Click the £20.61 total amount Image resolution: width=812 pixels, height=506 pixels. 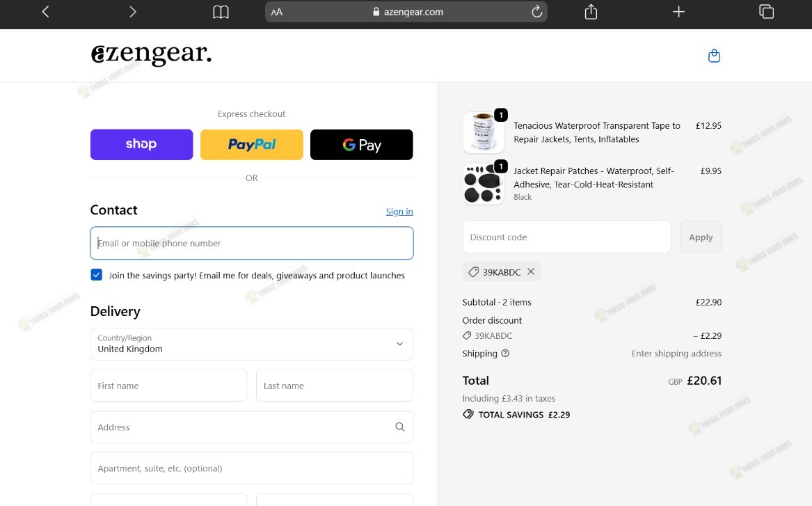[704, 381]
